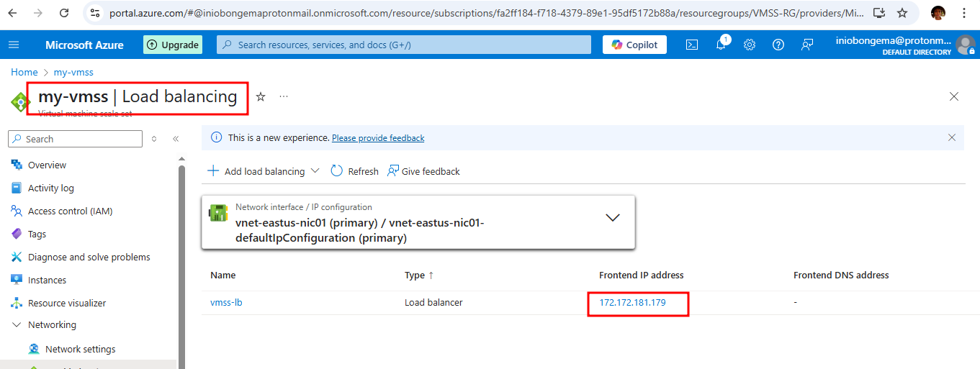Screen dimensions: 980x369
Task: Click the network interface card icon
Action: 218,214
